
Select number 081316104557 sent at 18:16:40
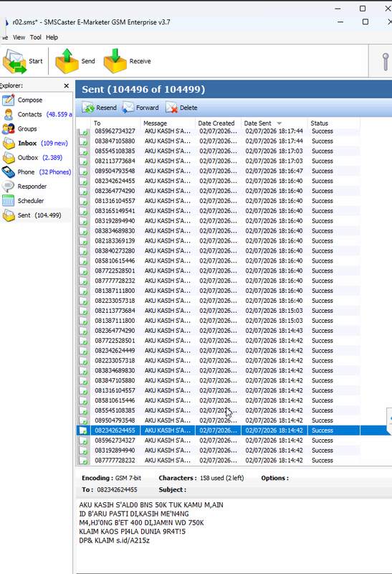[115, 201]
